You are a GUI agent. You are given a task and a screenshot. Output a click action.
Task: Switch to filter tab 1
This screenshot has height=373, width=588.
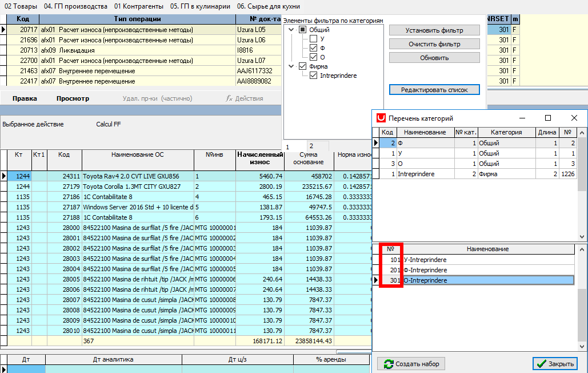(295, 146)
